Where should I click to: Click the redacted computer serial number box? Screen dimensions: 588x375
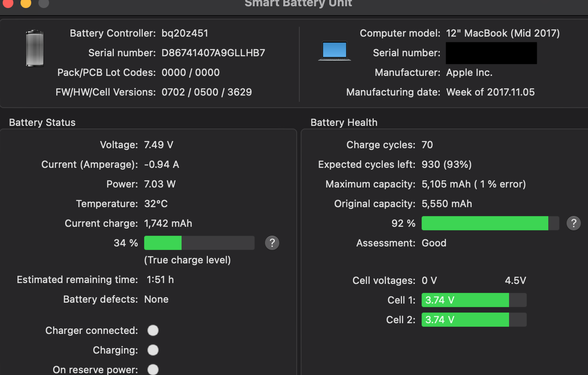491,53
